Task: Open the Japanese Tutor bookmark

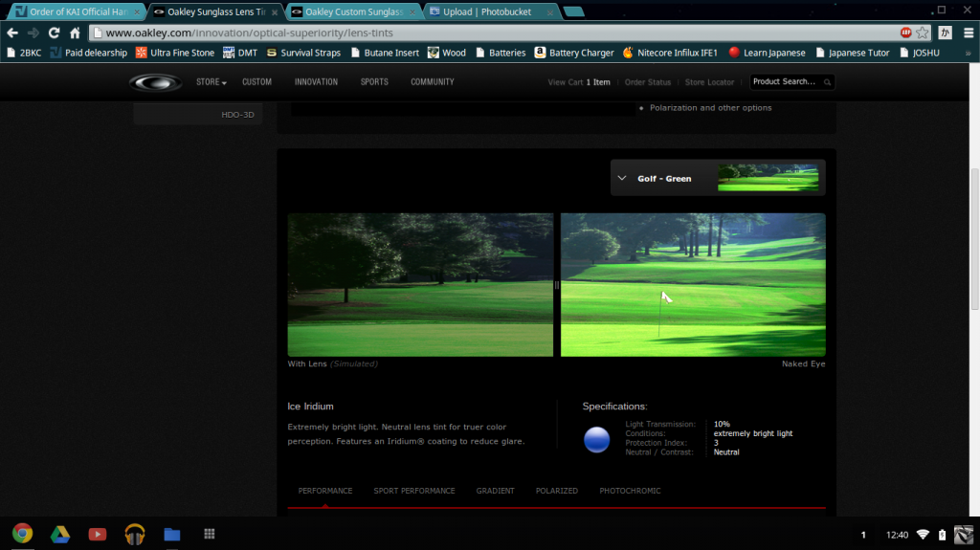Action: point(852,53)
